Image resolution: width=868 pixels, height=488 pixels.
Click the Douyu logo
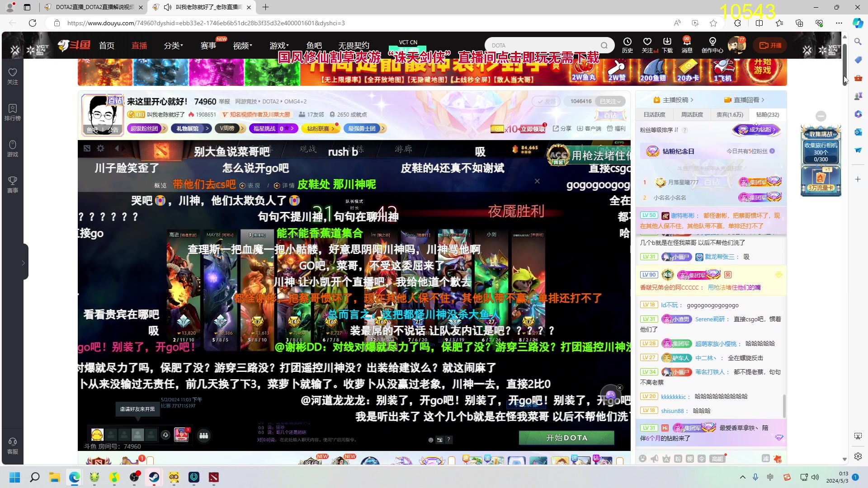click(x=74, y=45)
